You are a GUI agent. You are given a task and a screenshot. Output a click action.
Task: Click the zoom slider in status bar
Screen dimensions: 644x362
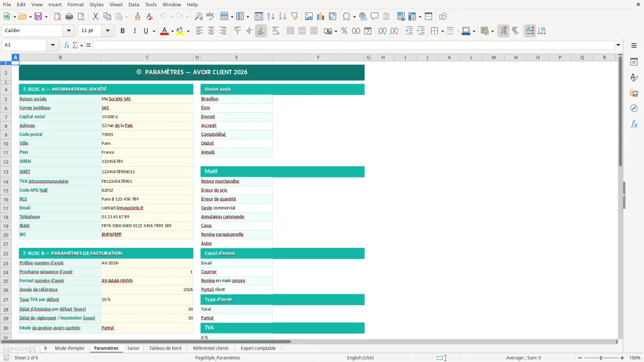601,358
